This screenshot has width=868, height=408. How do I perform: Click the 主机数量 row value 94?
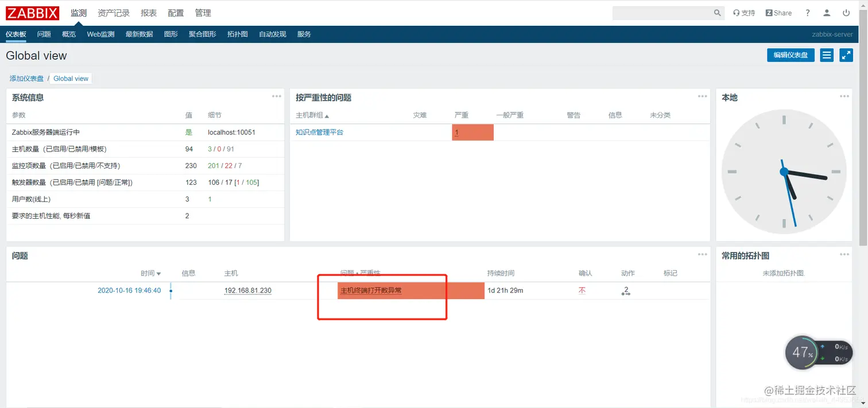point(189,149)
